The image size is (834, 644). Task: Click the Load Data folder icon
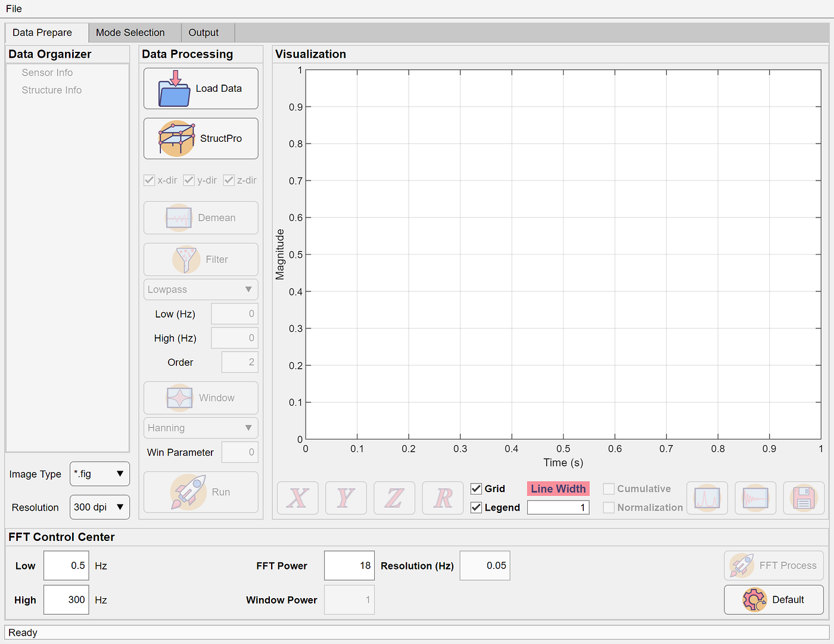pos(174,88)
